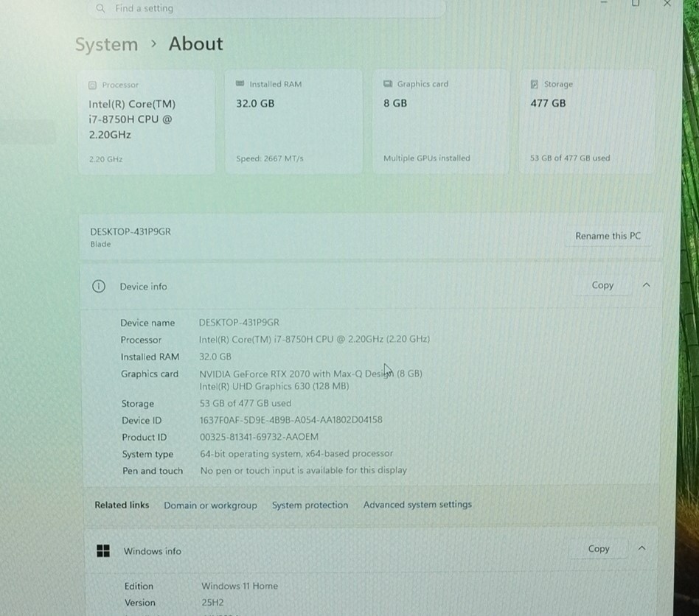This screenshot has height=616, width=699.
Task: Open Domain or workgroup link
Action: 210,505
